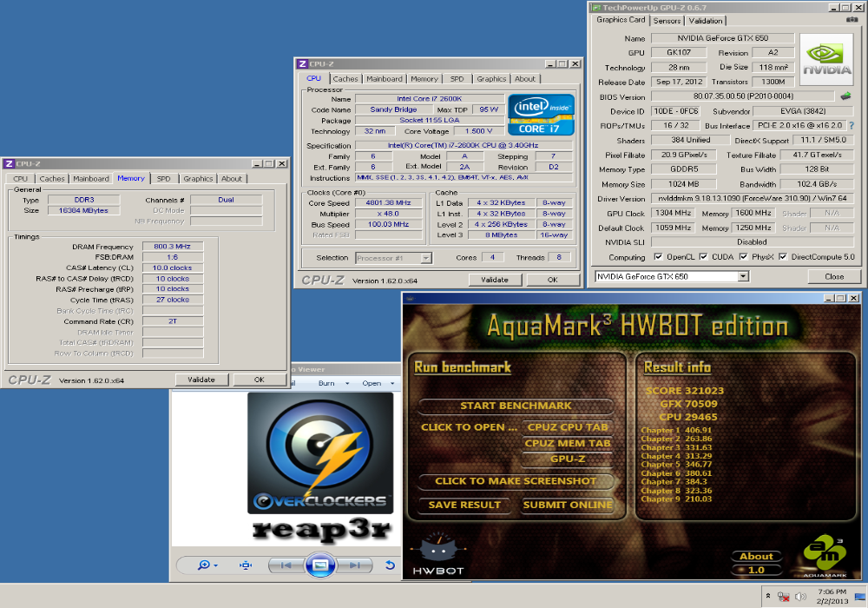The height and width of the screenshot is (608, 868).
Task: Go to previous image in photo viewer
Action: click(x=286, y=565)
